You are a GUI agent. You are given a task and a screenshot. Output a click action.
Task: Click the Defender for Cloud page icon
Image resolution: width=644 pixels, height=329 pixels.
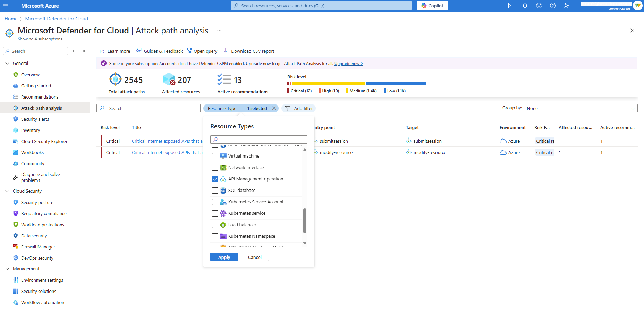point(9,33)
